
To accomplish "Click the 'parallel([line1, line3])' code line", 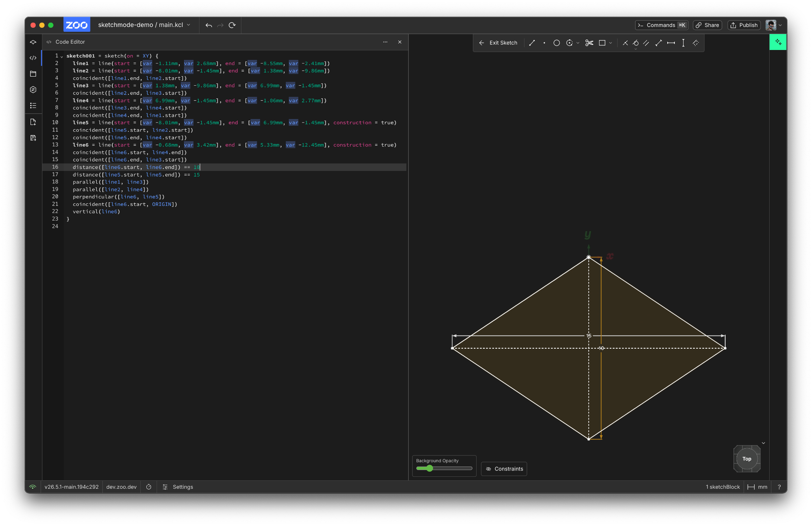I will 111,182.
